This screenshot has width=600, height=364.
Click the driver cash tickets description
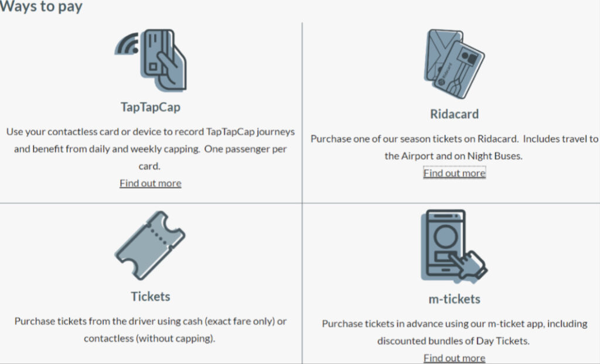(151, 329)
